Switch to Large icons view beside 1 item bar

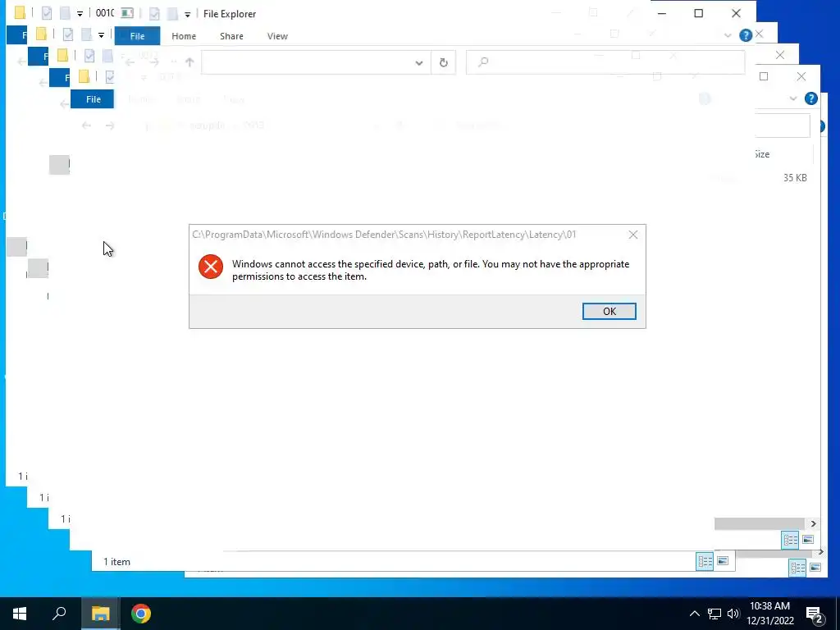point(723,561)
